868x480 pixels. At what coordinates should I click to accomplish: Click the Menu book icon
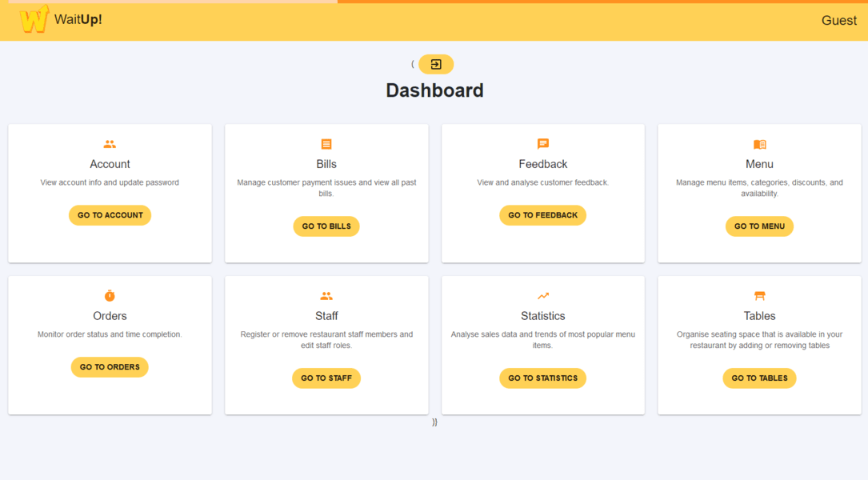(x=759, y=144)
